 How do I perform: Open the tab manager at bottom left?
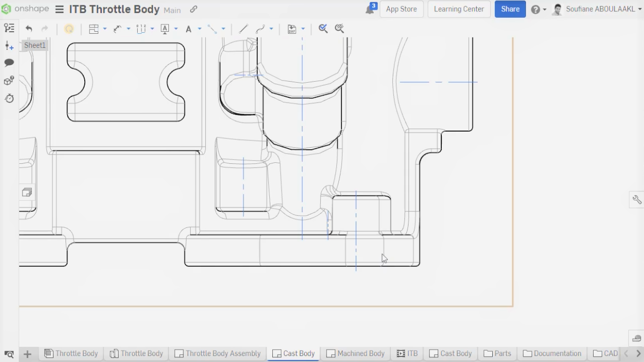point(9,354)
